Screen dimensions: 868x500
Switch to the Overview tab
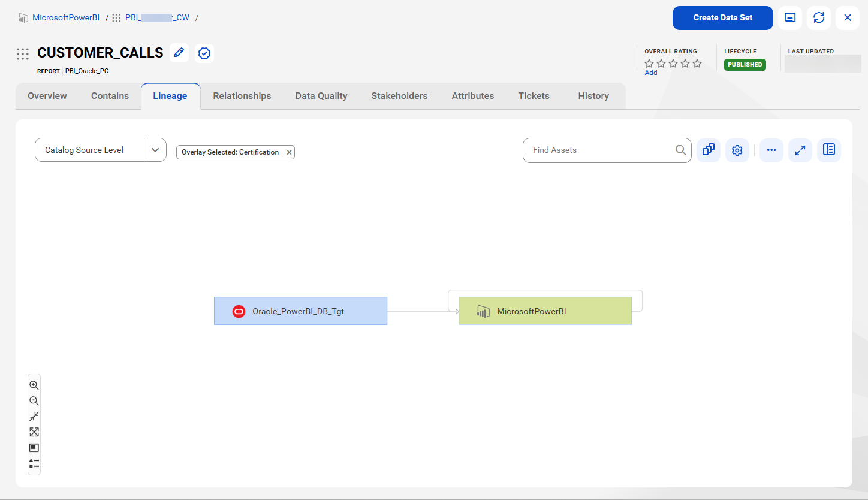(x=47, y=96)
